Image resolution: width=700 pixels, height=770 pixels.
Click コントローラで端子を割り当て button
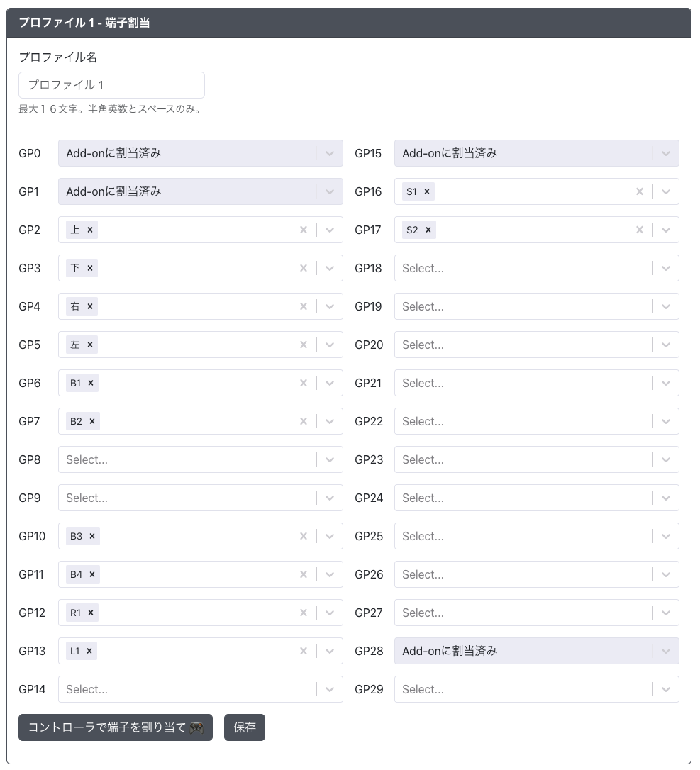116,727
